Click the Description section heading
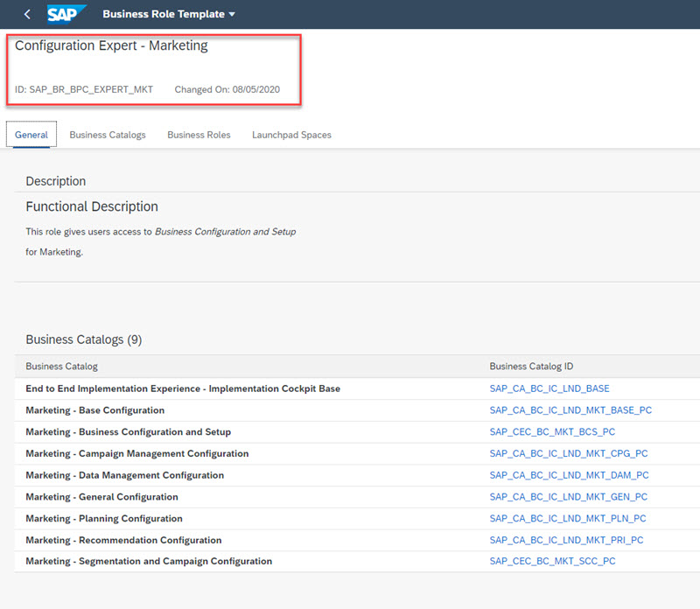This screenshot has width=700, height=609. pos(56,181)
